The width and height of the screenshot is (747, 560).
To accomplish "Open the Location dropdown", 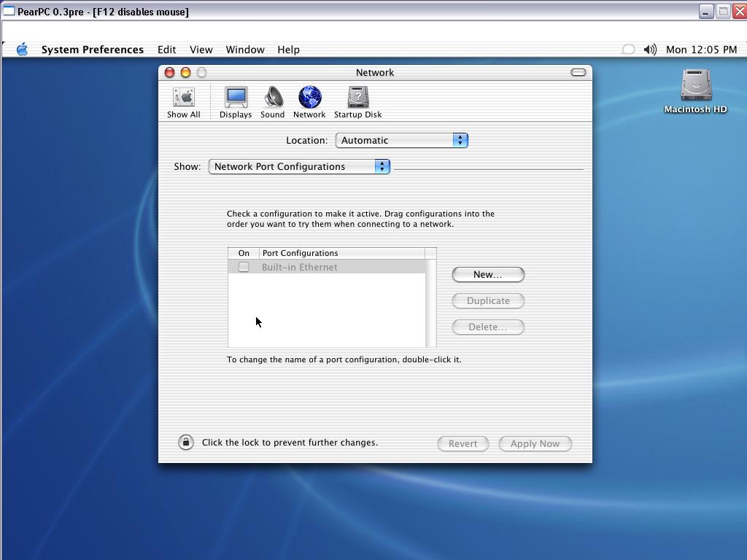I will click(402, 141).
